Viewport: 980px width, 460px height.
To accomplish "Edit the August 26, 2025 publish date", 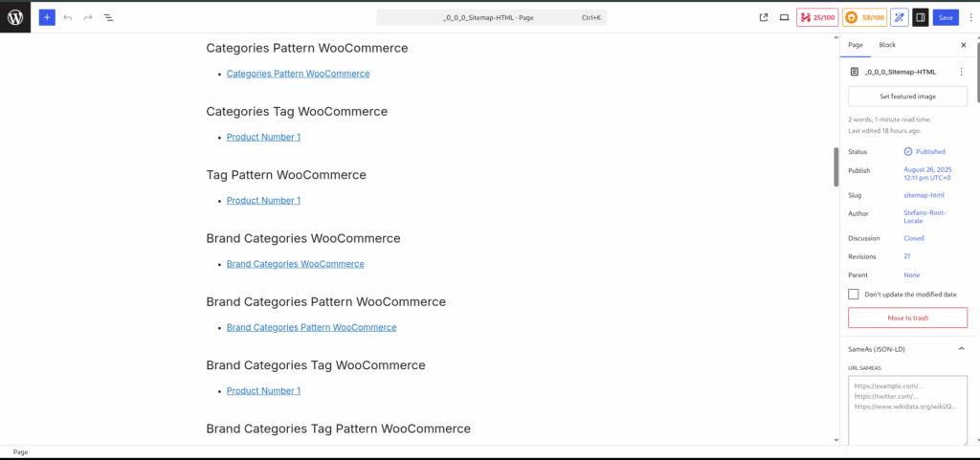I will [927, 174].
